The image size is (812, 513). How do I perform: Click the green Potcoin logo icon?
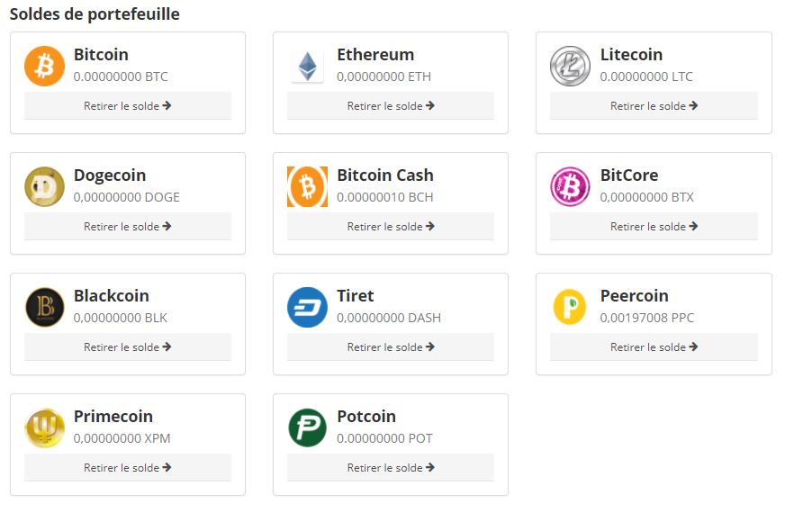[x=308, y=428]
